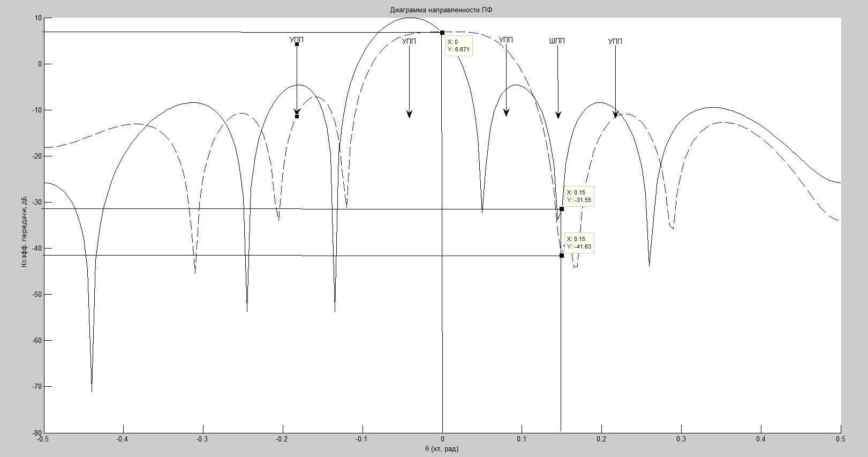
Task: Click the y-axis tick label 10
Action: coord(38,18)
